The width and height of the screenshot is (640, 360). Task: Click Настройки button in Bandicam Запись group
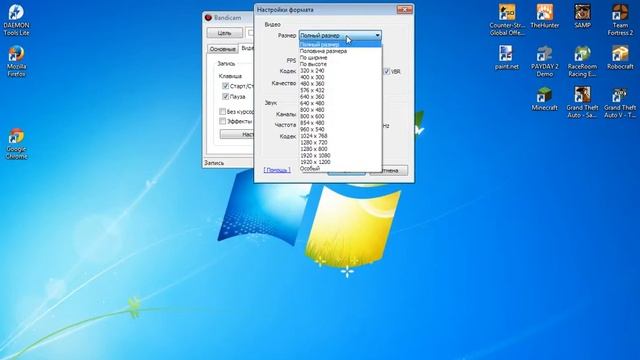237,134
